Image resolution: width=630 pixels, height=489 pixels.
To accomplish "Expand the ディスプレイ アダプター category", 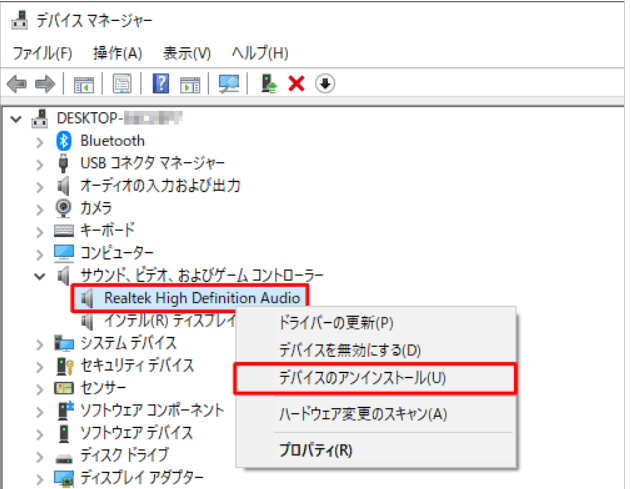I will click(x=39, y=479).
